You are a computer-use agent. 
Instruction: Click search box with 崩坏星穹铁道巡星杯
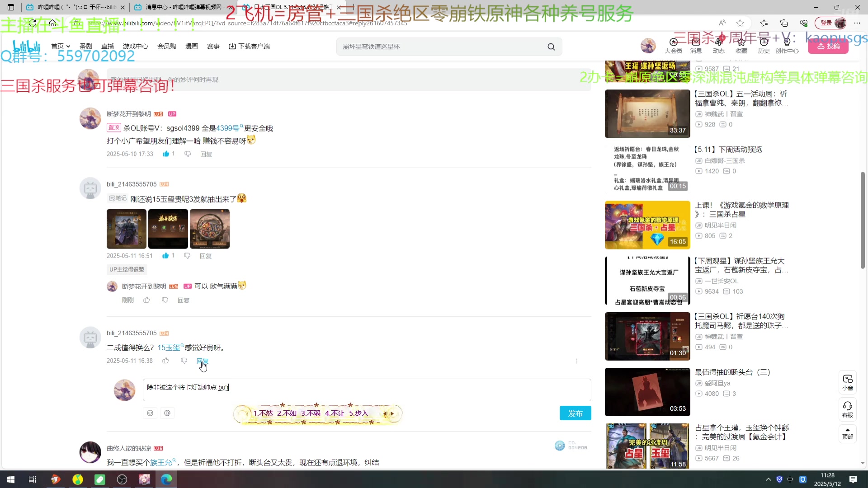[x=441, y=47]
